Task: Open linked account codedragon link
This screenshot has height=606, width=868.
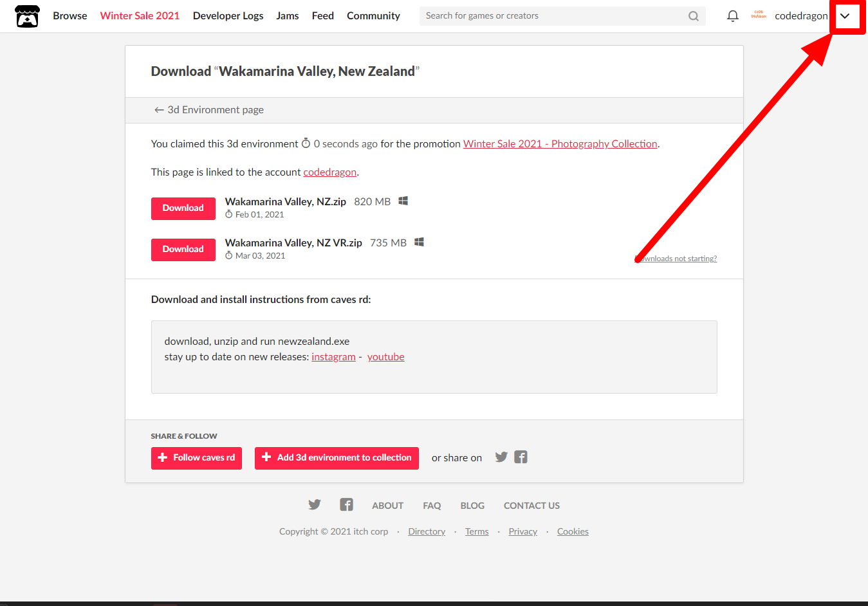Action: [329, 172]
